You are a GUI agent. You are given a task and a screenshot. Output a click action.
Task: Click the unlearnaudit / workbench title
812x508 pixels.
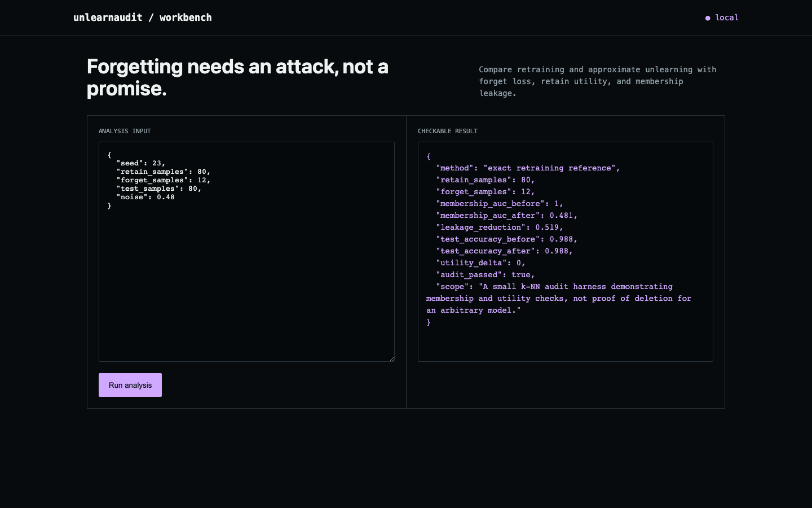[x=143, y=17]
